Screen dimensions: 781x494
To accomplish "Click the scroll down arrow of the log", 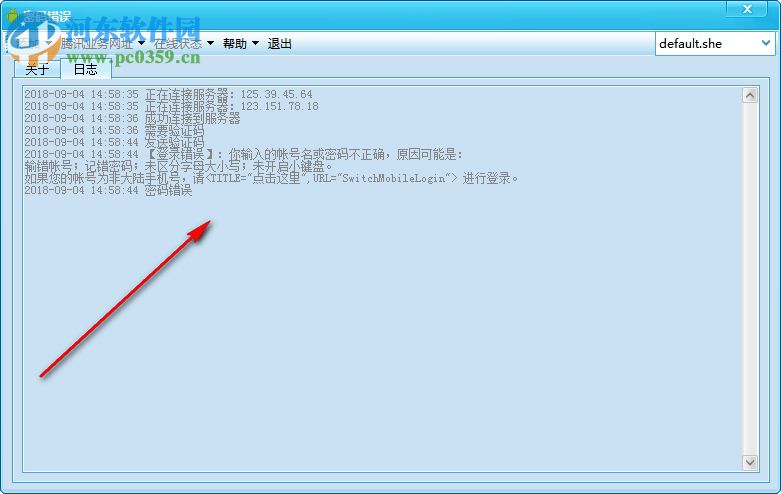I will (x=750, y=463).
